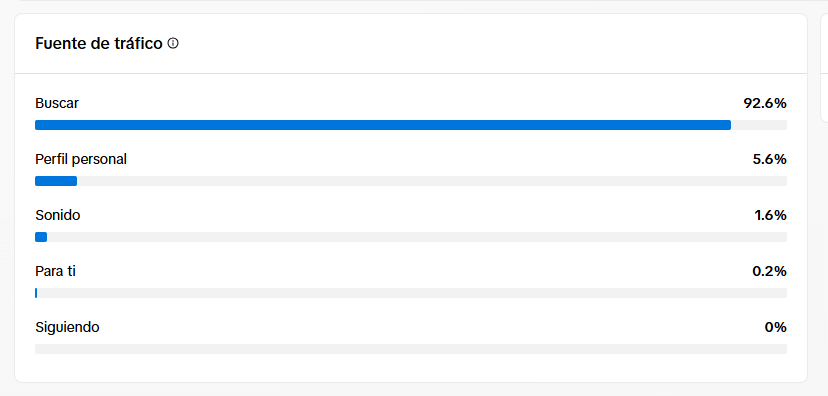This screenshot has height=396, width=828.
Task: Click the gray track of Perfil personal bar
Action: coord(432,181)
